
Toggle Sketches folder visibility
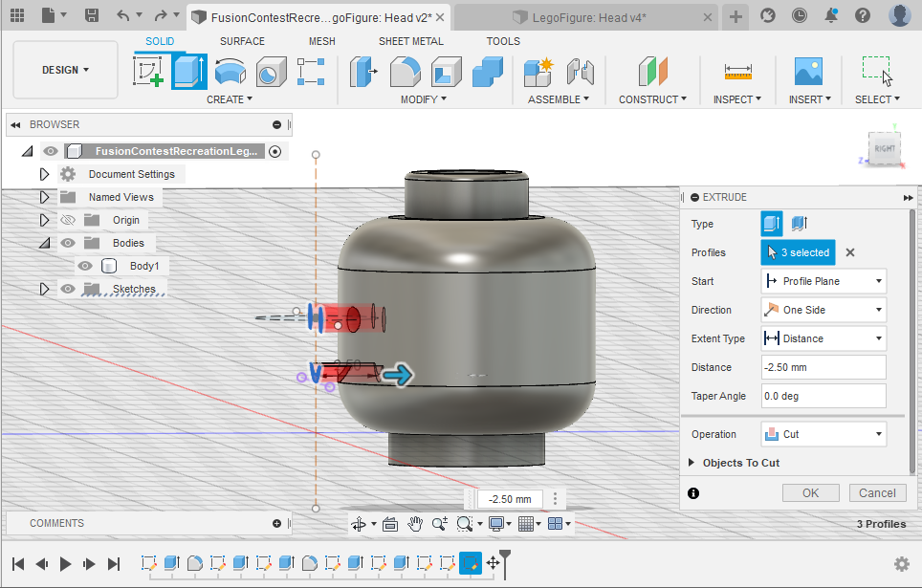[x=68, y=289]
